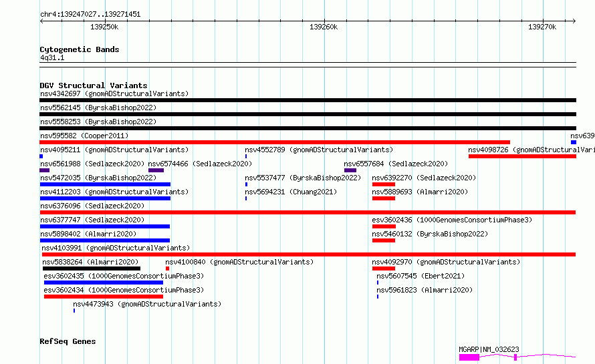595x364 pixels.
Task: Open nsv5961823 Almarri2020 label
Action: click(425, 290)
